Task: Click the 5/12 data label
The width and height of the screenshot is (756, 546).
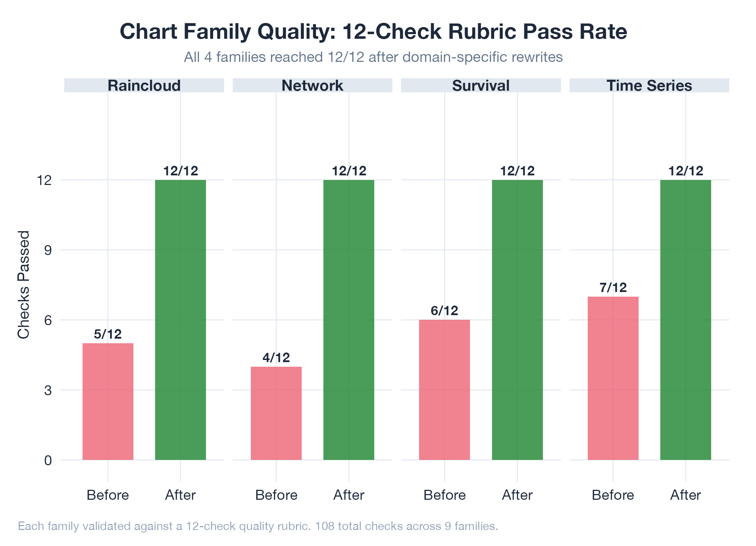Action: [x=108, y=334]
